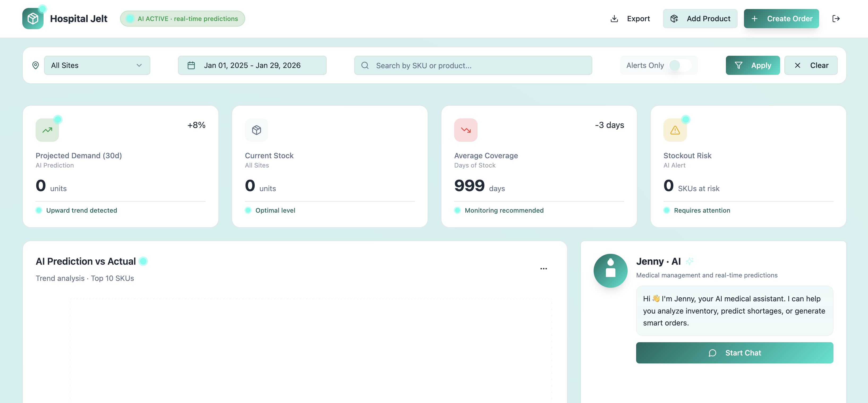
Task: Open the date range picker Jan 01, 2025
Action: (252, 65)
